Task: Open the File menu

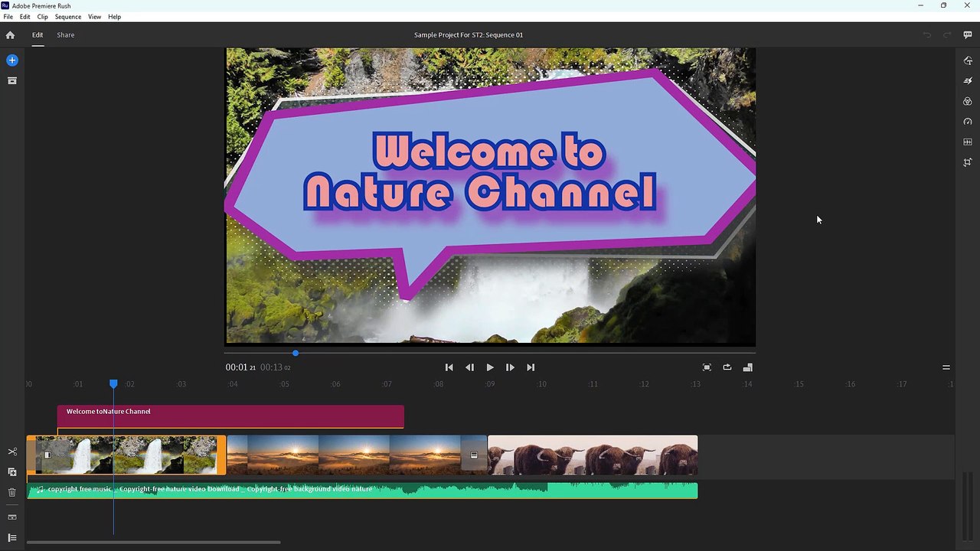Action: pos(8,16)
